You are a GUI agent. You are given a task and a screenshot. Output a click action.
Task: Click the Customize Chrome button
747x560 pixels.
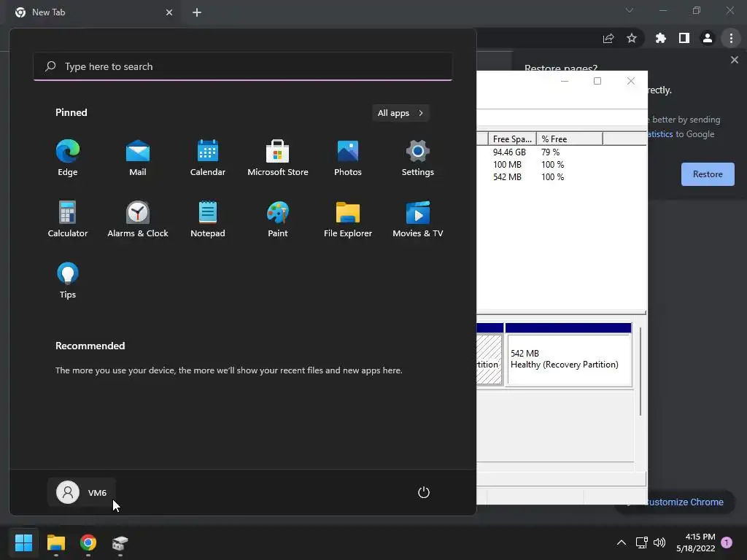click(684, 502)
